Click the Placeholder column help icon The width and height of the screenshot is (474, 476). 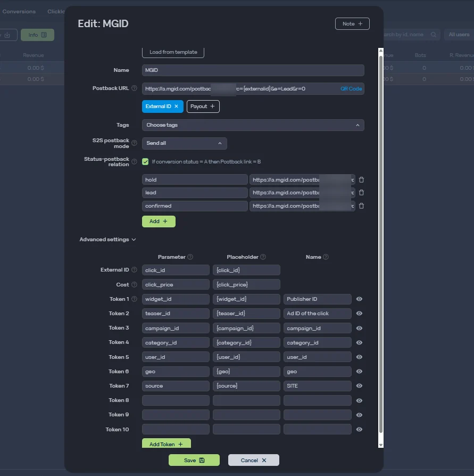263,257
